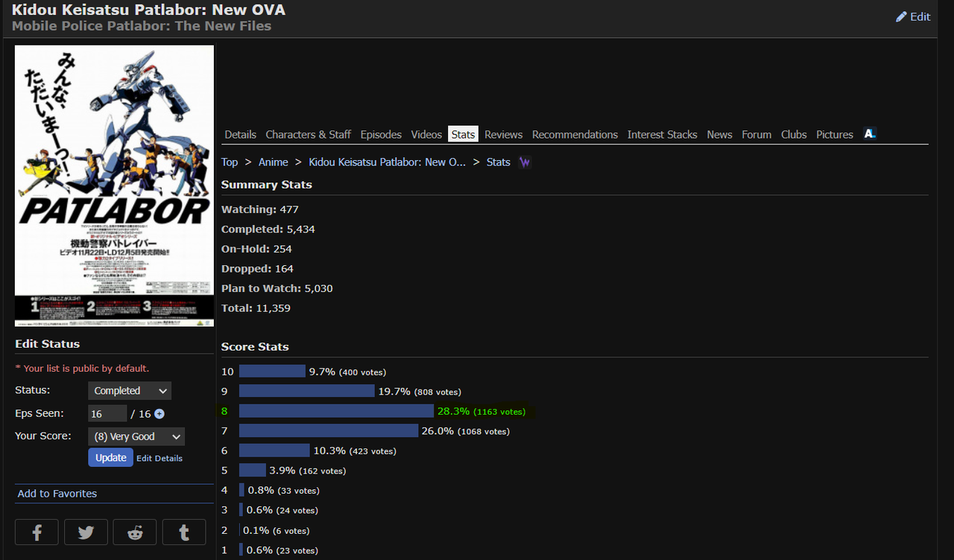Click the '(33 votes)' text

298,491
